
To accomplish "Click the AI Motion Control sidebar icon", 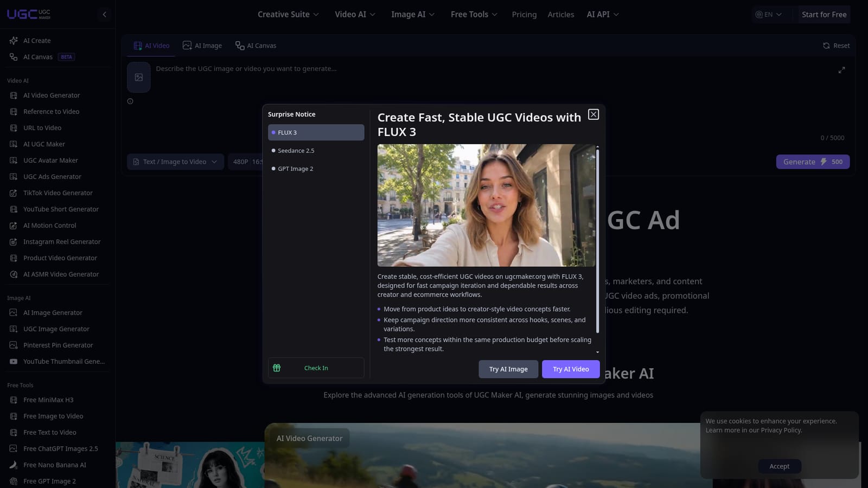I will click(14, 226).
